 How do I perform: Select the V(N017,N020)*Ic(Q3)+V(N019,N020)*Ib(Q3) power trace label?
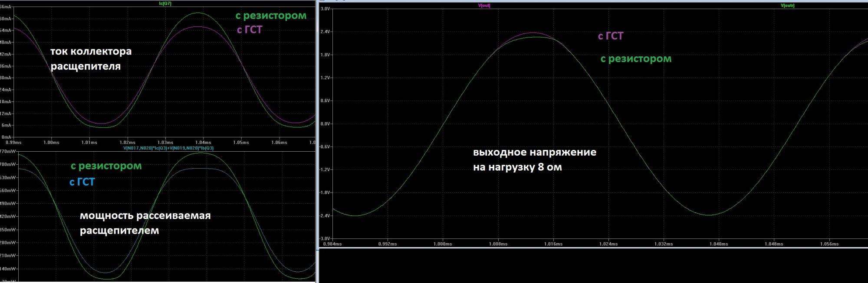coord(168,148)
